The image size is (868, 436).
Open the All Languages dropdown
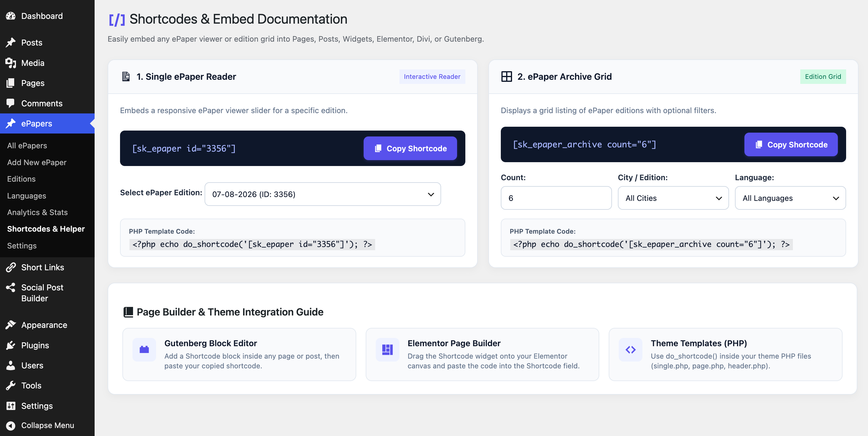coord(790,198)
